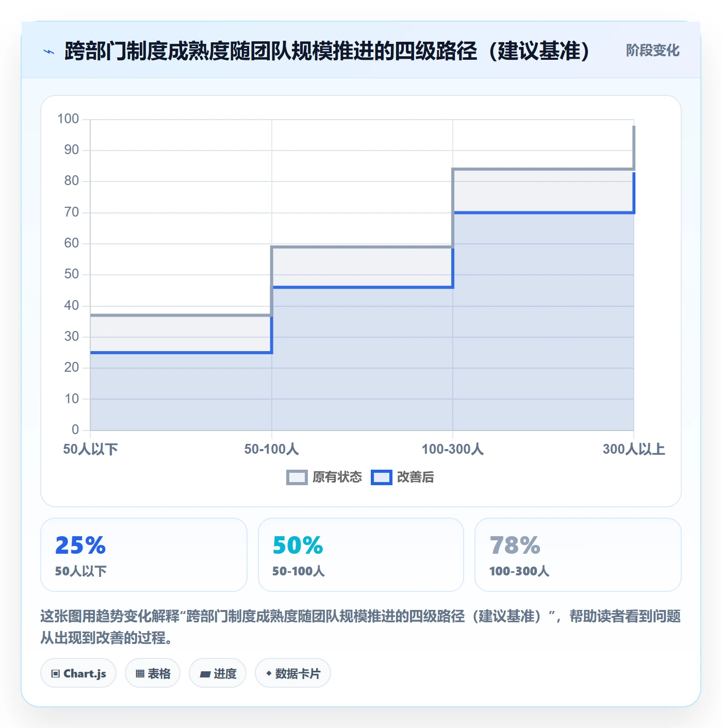The height and width of the screenshot is (728, 722).
Task: Click the 100-300人 card caption
Action: [519, 571]
